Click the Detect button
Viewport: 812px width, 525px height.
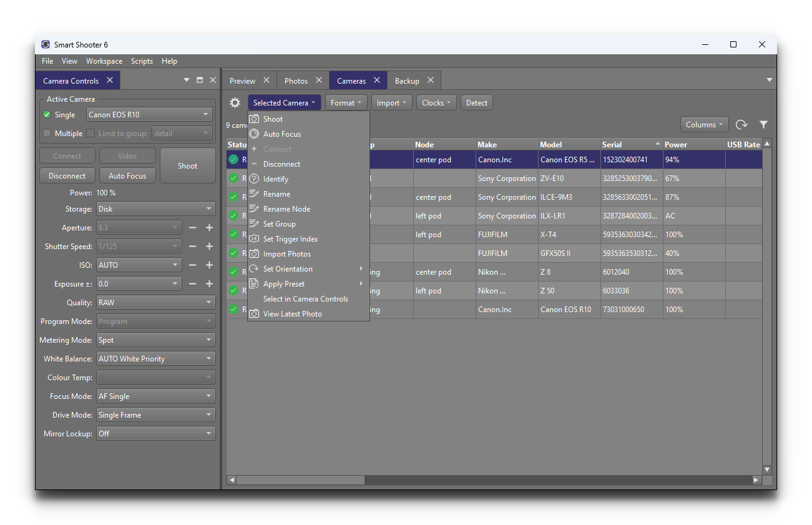coord(477,103)
